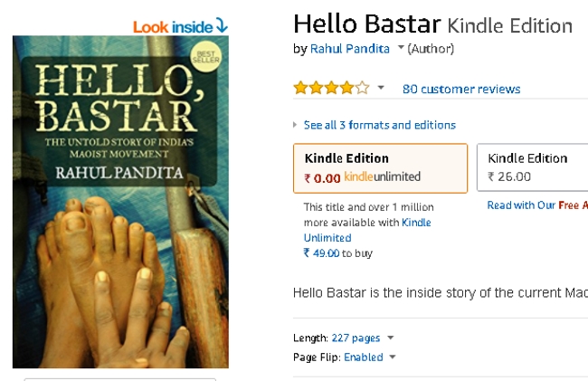This screenshot has height=381, width=588.
Task: Open the Page Flip Enabled dropdown
Action: pyautogui.click(x=393, y=357)
